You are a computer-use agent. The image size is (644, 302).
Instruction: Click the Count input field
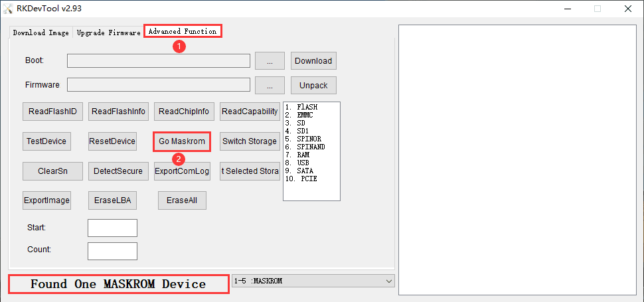pos(112,250)
